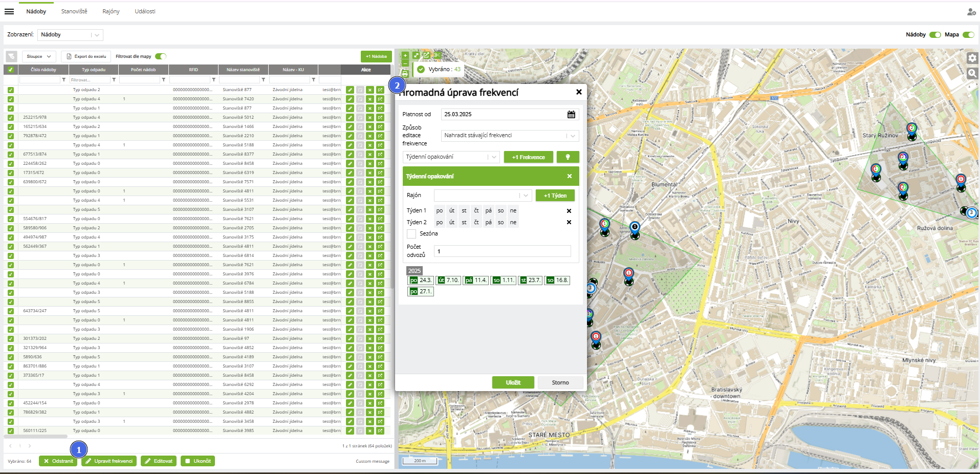Click the Uložit save button
This screenshot has height=474, width=980.
tap(513, 382)
